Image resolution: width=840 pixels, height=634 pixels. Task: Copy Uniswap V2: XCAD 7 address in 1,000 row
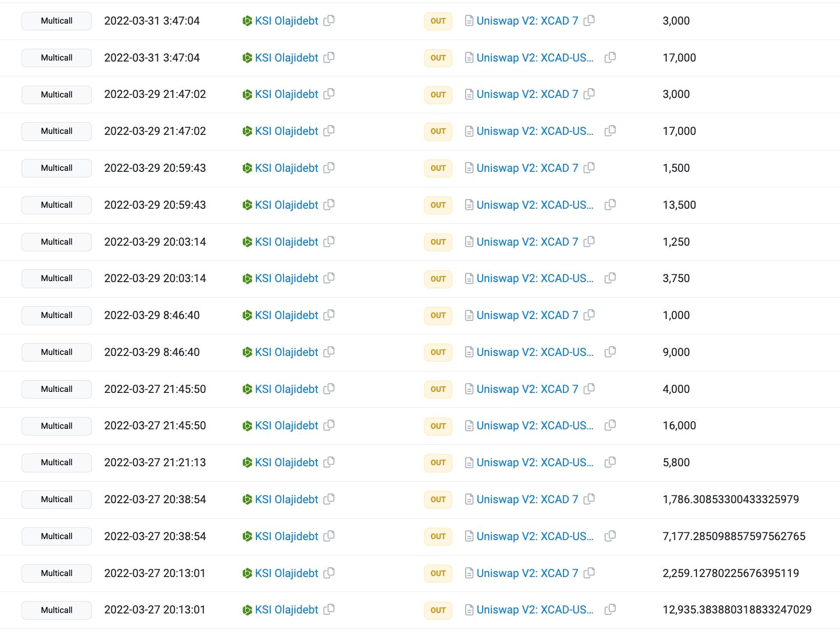click(589, 315)
